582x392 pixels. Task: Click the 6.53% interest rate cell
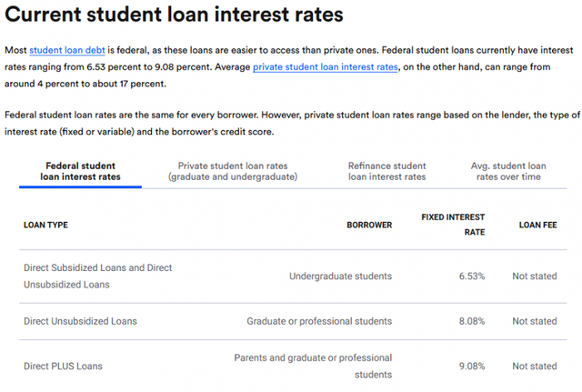coord(470,276)
